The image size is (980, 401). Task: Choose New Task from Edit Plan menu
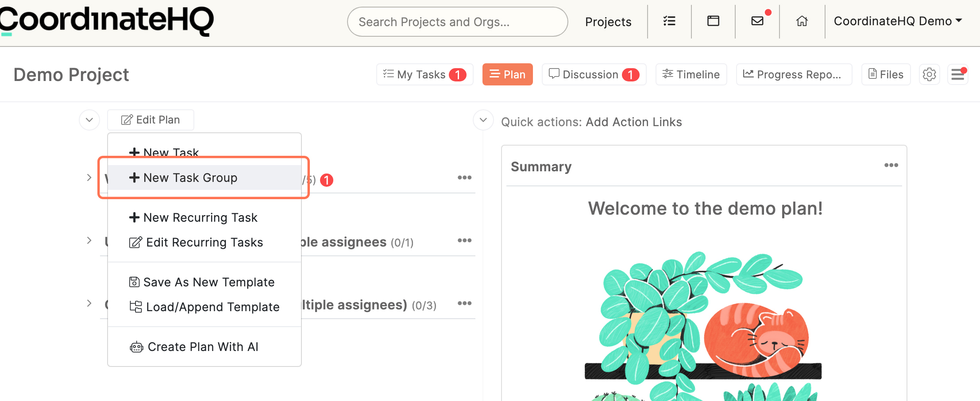204,152
